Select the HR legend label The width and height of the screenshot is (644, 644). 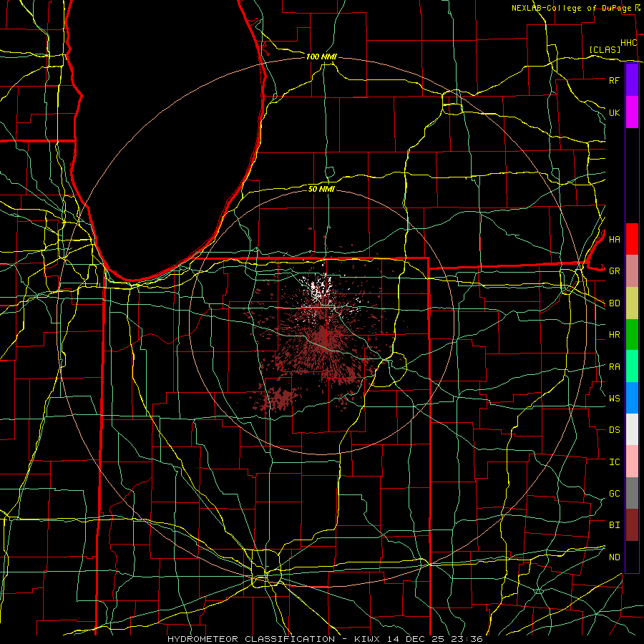point(614,335)
